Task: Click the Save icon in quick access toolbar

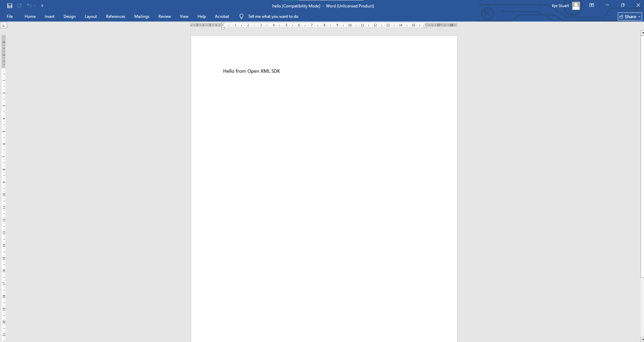Action: coord(10,6)
